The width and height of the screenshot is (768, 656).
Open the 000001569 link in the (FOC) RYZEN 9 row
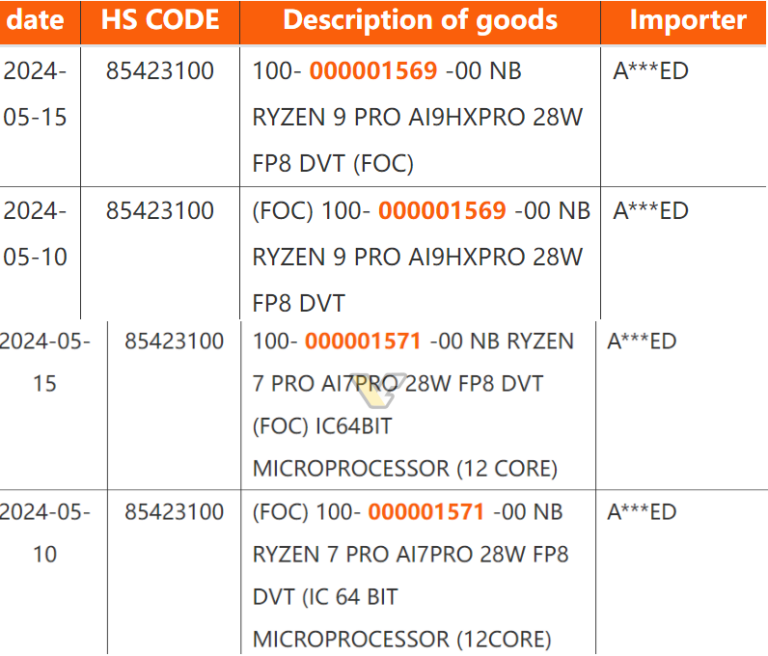(x=442, y=211)
